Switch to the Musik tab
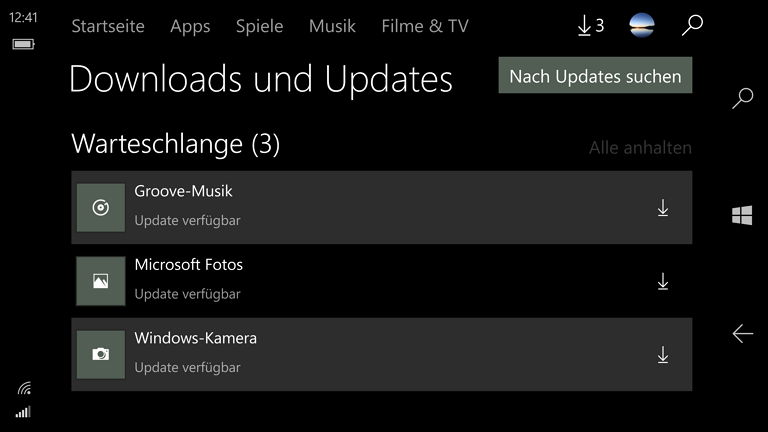768x432 pixels. [332, 26]
